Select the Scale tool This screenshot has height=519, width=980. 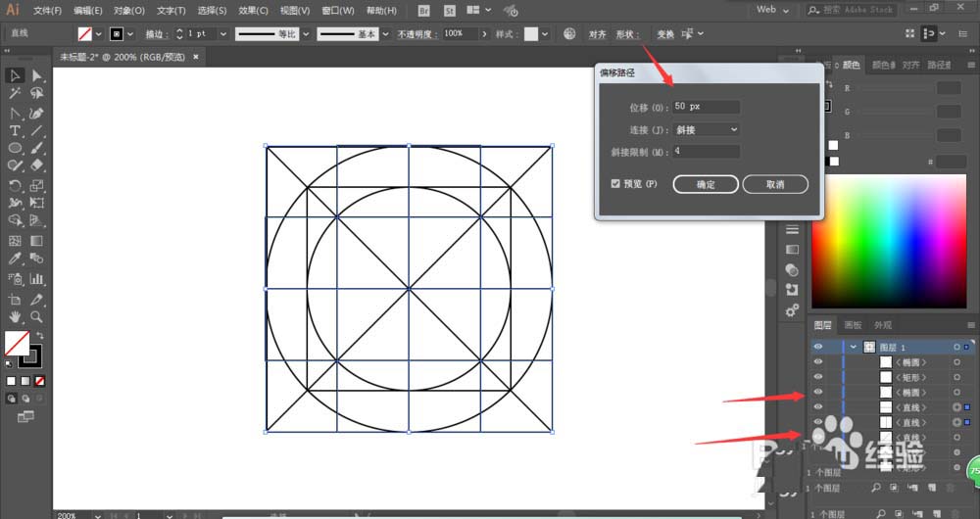coord(37,185)
